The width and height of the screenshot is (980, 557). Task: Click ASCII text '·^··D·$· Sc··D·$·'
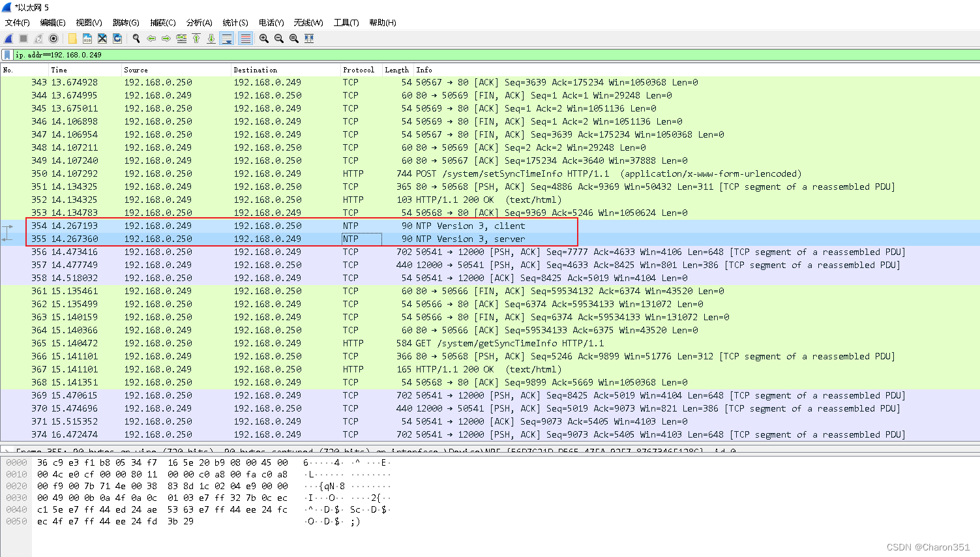point(346,509)
